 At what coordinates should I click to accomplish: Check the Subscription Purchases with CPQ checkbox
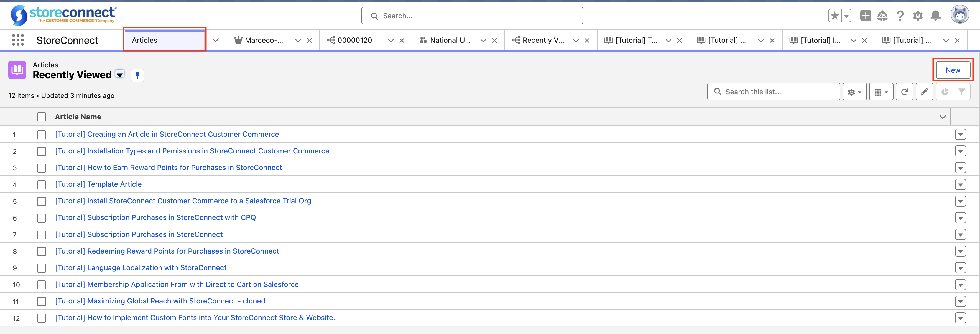click(x=42, y=218)
